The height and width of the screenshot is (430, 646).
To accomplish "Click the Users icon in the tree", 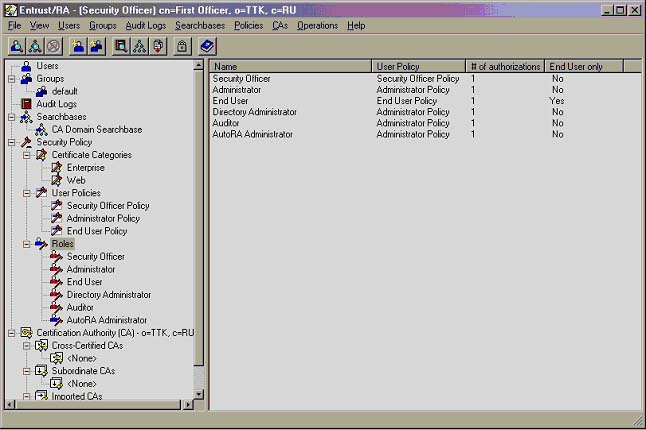I will point(26,66).
